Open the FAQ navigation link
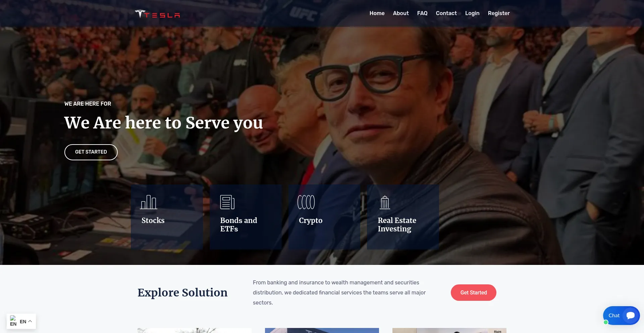The height and width of the screenshot is (333, 644). coord(422,13)
